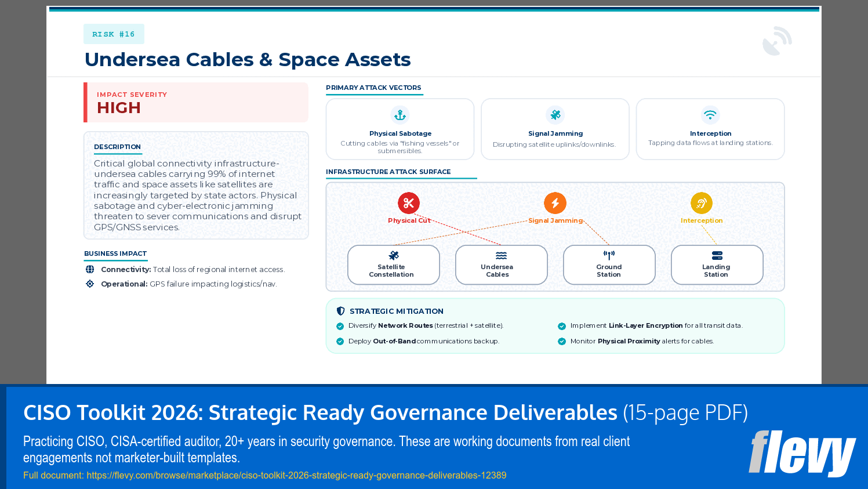868x489 pixels.
Task: Click 'Tapping data flows at landing stations' text
Action: (710, 143)
